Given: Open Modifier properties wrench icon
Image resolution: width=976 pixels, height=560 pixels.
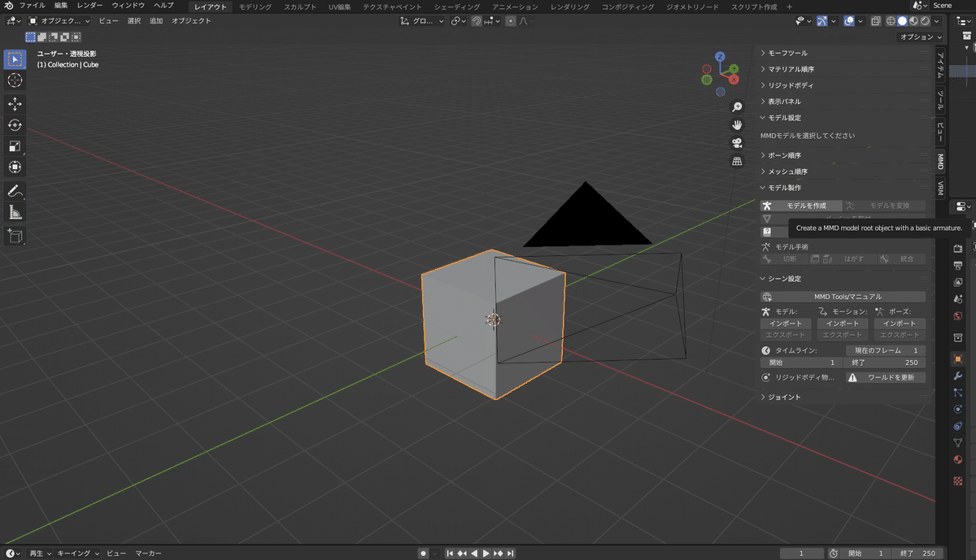Looking at the screenshot, I should click(x=958, y=376).
